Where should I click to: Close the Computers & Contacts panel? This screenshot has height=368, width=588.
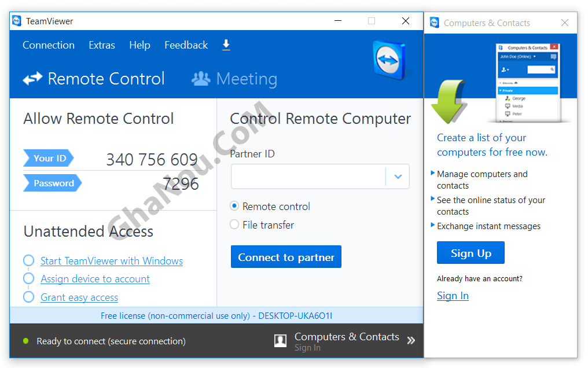click(565, 23)
